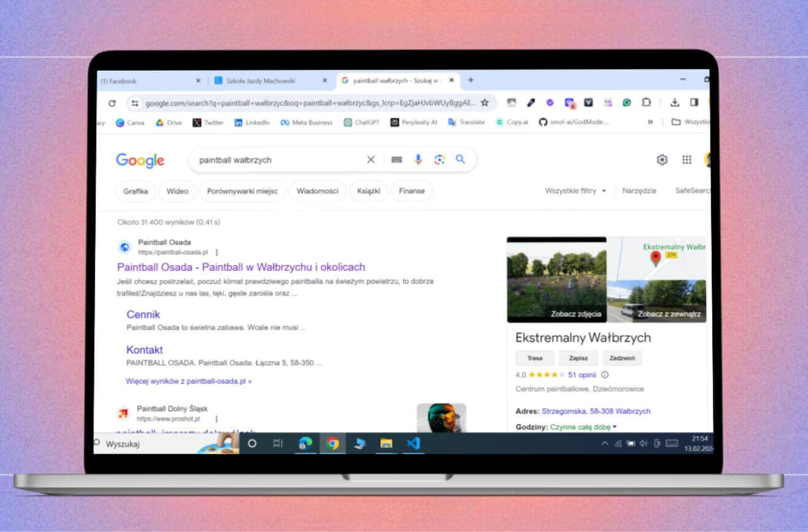Filter results by Wideo
This screenshot has width=808, height=532.
177,191
